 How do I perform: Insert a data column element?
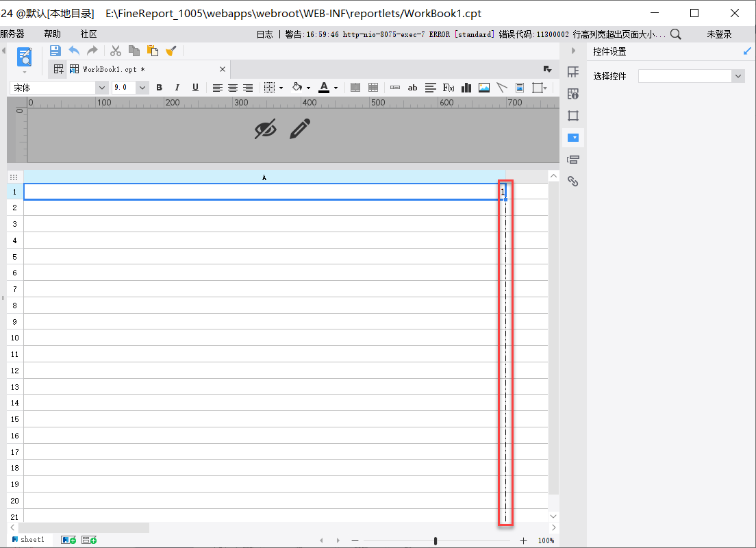395,87
